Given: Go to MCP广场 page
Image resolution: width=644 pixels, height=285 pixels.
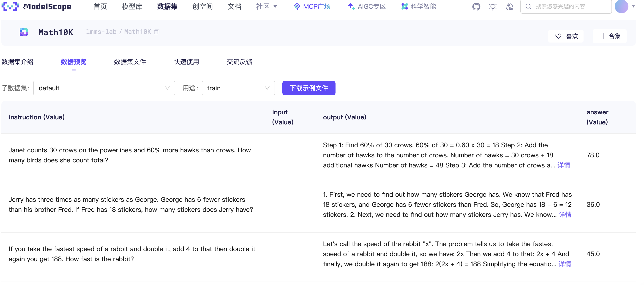Looking at the screenshot, I should tap(312, 6).
